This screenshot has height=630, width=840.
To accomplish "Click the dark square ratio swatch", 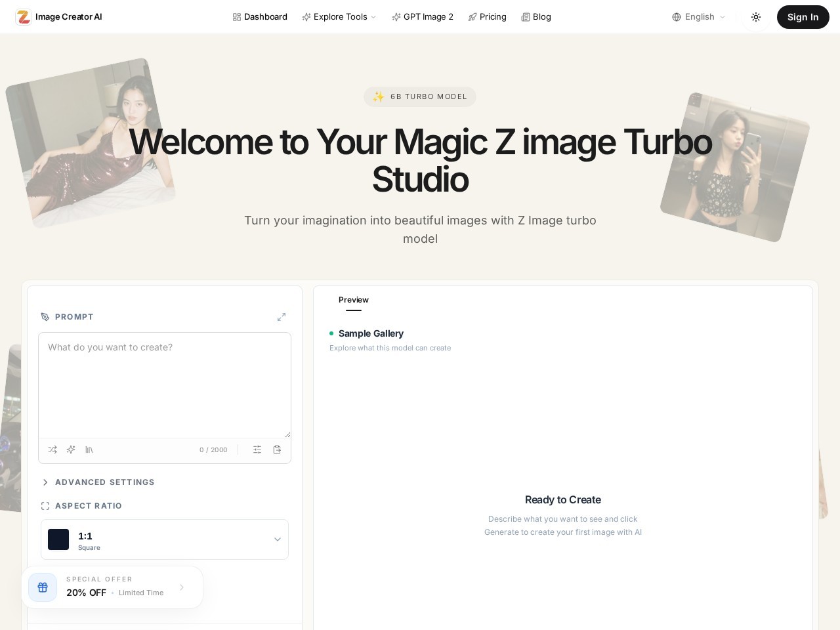I will [x=58, y=539].
